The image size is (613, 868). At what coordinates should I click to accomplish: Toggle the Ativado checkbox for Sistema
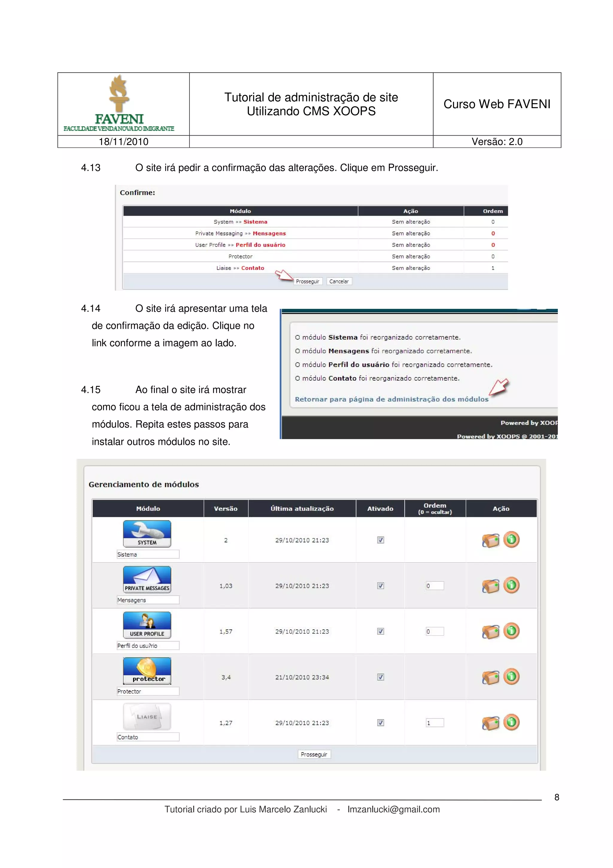[380, 540]
